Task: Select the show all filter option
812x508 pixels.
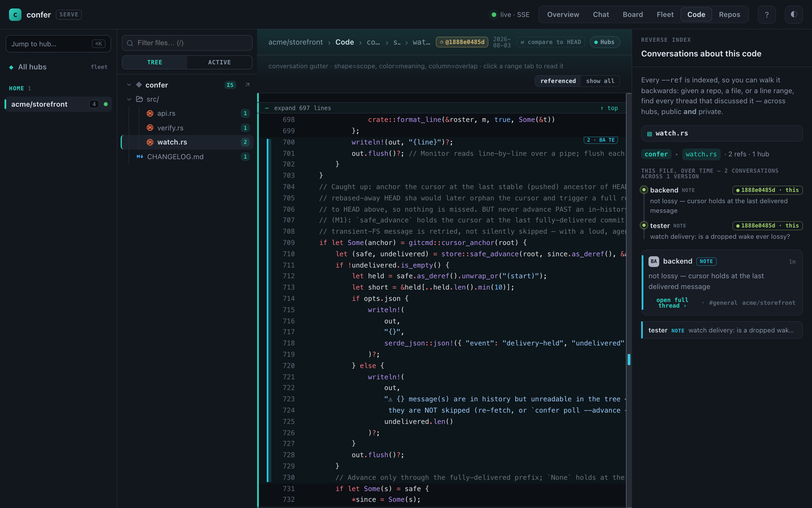Action: coord(600,81)
